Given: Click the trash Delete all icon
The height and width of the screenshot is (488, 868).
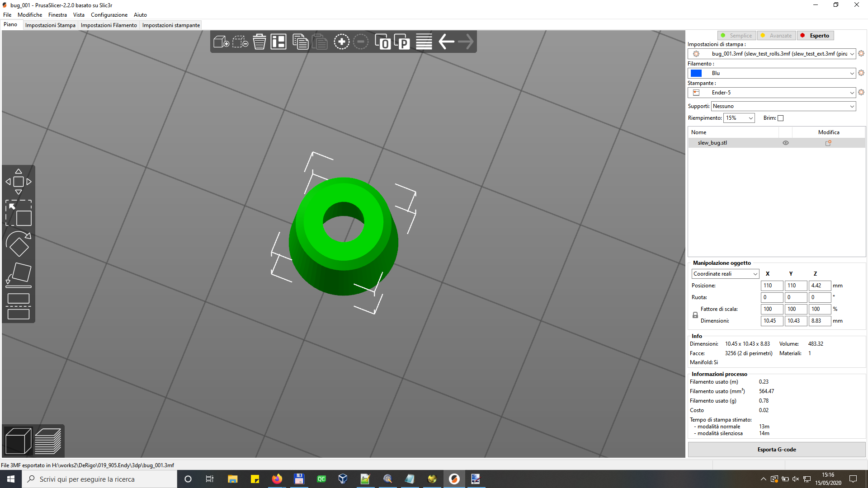Looking at the screenshot, I should pos(259,42).
